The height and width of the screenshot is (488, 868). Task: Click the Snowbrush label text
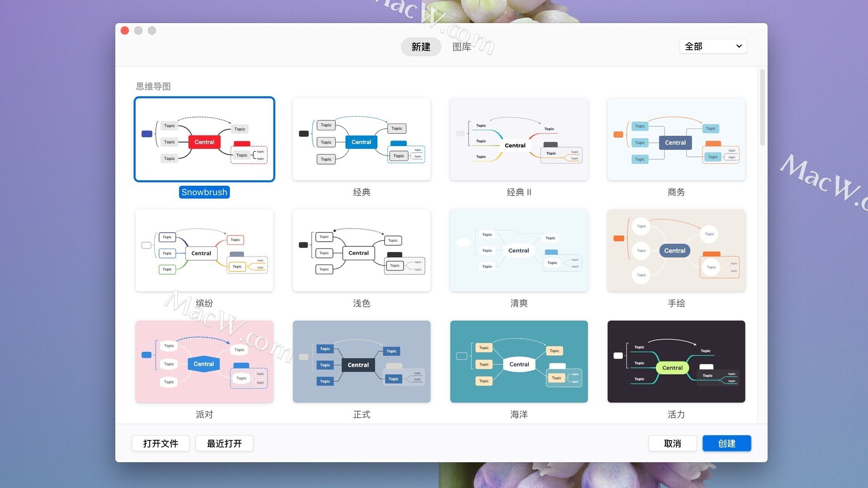(204, 192)
